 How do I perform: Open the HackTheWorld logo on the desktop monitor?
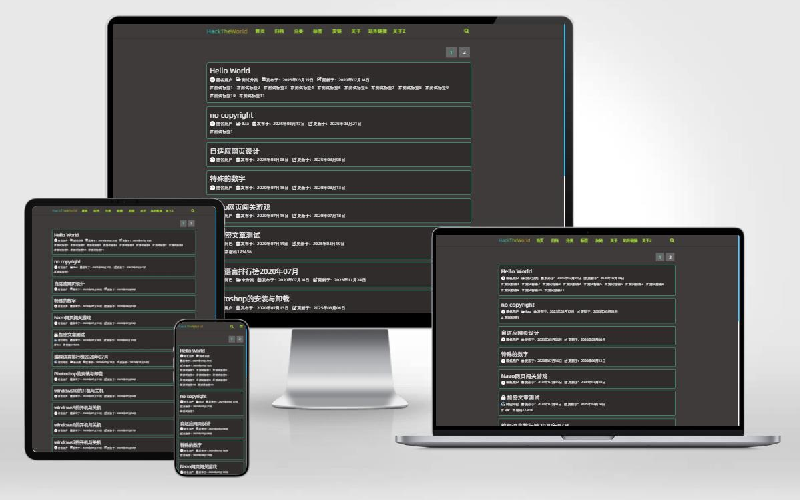(227, 31)
